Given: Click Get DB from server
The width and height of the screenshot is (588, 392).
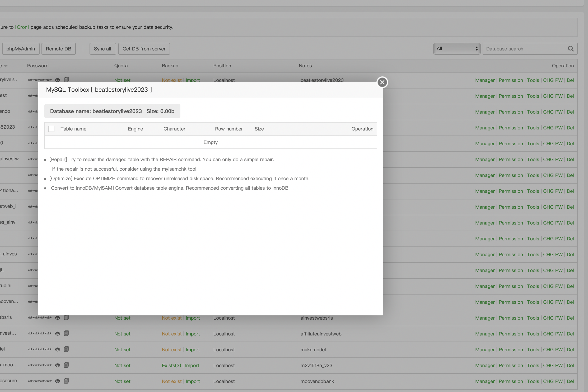Looking at the screenshot, I should point(144,49).
